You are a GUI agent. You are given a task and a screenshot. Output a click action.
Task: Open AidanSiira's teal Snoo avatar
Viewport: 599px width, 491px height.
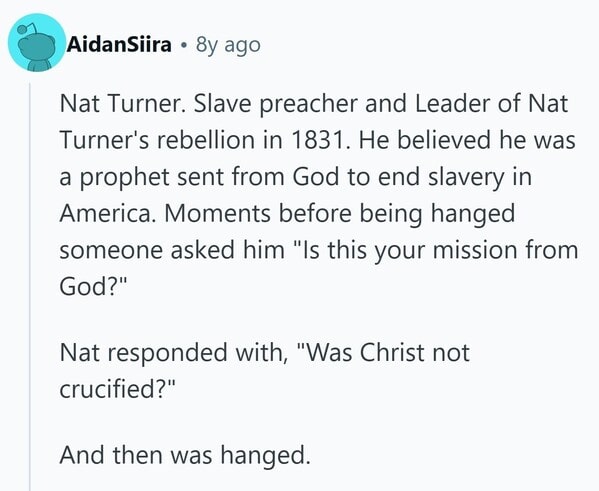37,43
